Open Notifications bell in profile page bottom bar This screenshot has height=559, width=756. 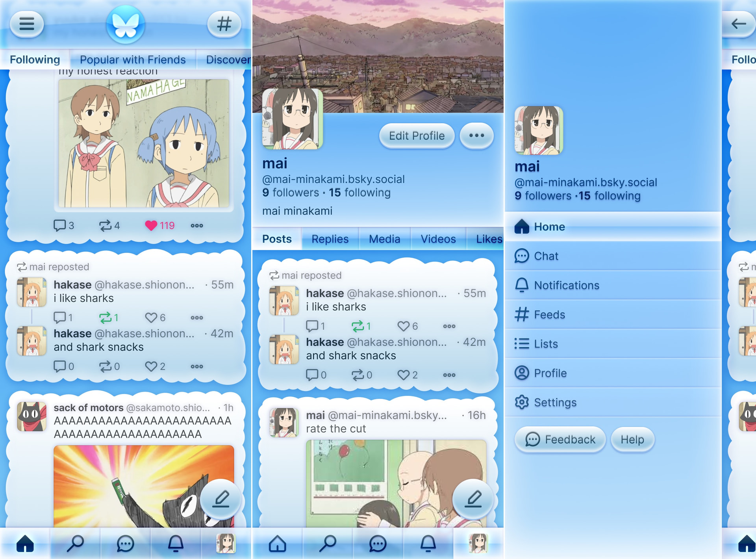tap(428, 544)
